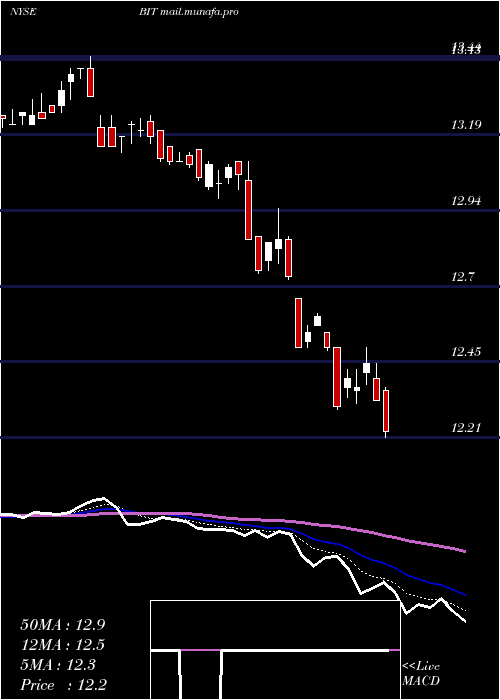
Task: Click the BIT mail.munafa.pro title text
Action: tap(189, 12)
